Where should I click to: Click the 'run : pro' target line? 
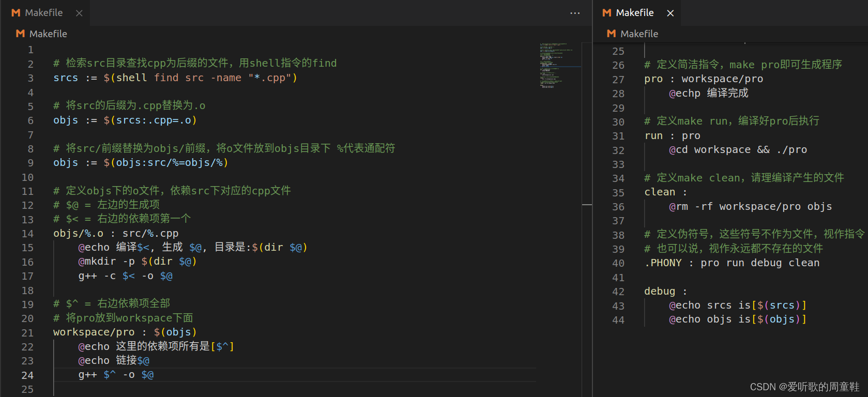(x=672, y=136)
